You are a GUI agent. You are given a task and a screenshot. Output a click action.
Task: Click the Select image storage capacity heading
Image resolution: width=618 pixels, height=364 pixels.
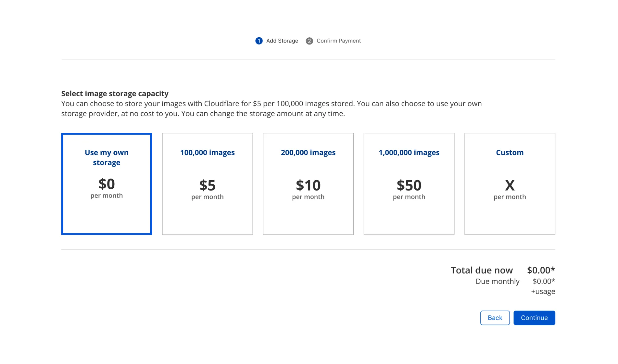[115, 94]
